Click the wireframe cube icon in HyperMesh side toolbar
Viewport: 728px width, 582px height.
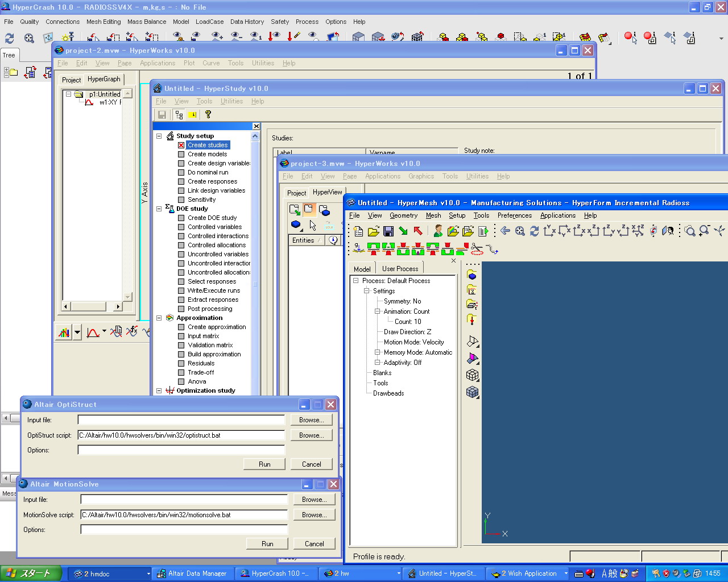(472, 375)
